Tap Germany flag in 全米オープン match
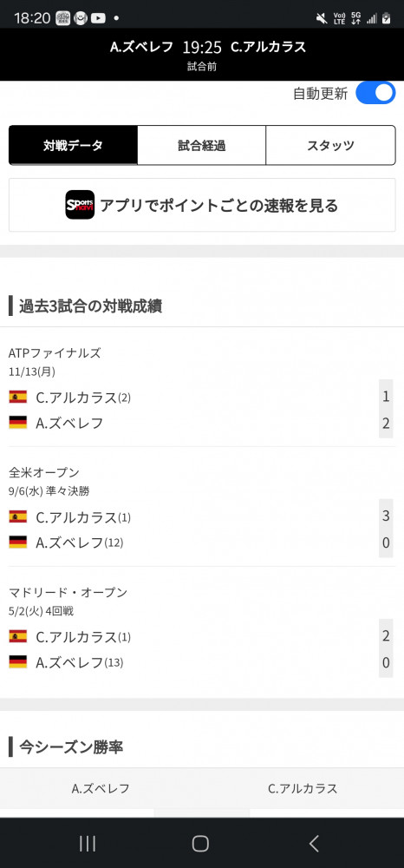 point(17,542)
